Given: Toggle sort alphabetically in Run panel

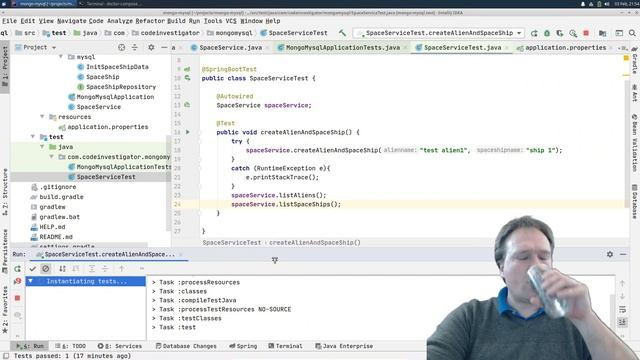Looking at the screenshot, I should (62, 269).
